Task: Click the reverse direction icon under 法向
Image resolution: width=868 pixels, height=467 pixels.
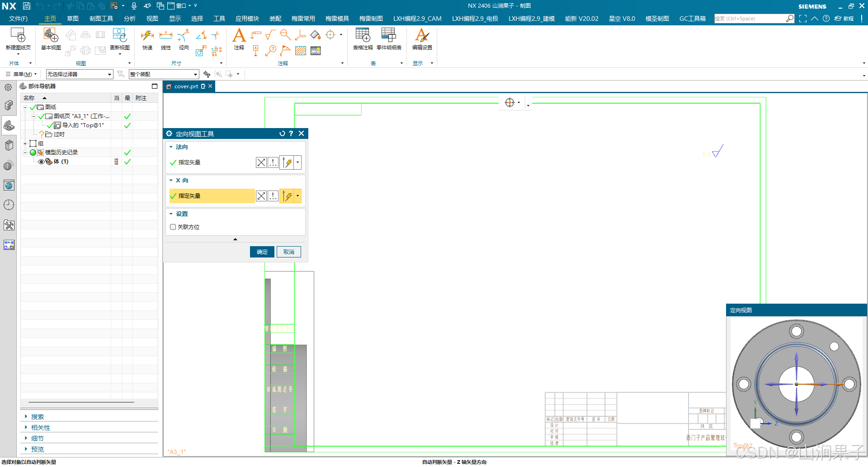Action: click(261, 162)
